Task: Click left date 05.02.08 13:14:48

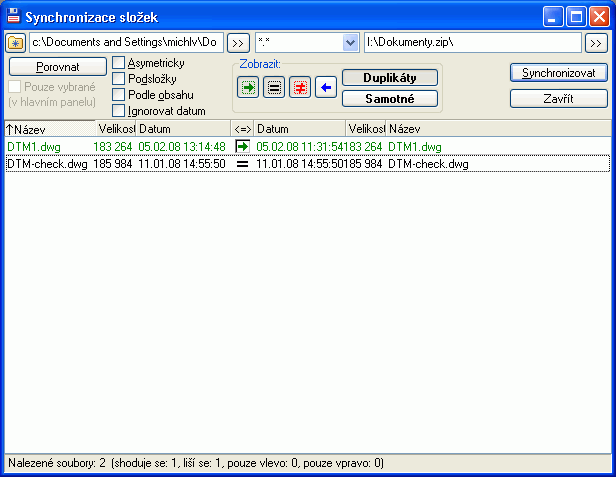Action: tap(182, 147)
